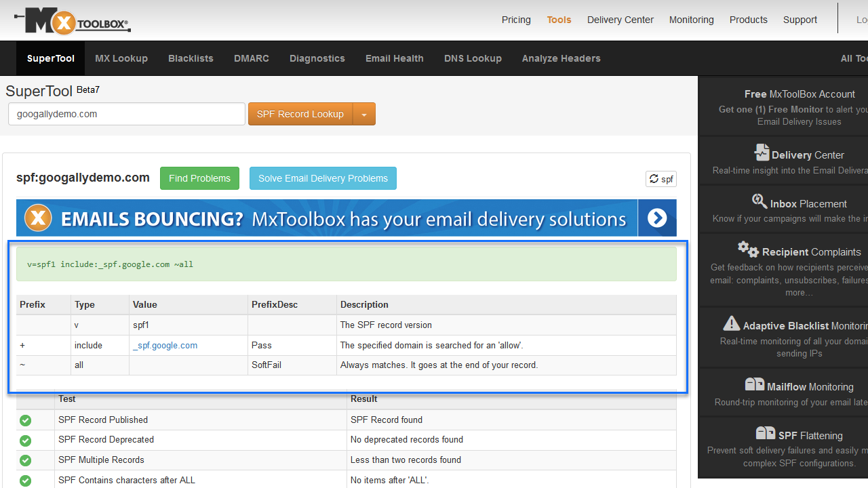Click green check for SPF Record Published
The image size is (868, 488).
click(25, 420)
